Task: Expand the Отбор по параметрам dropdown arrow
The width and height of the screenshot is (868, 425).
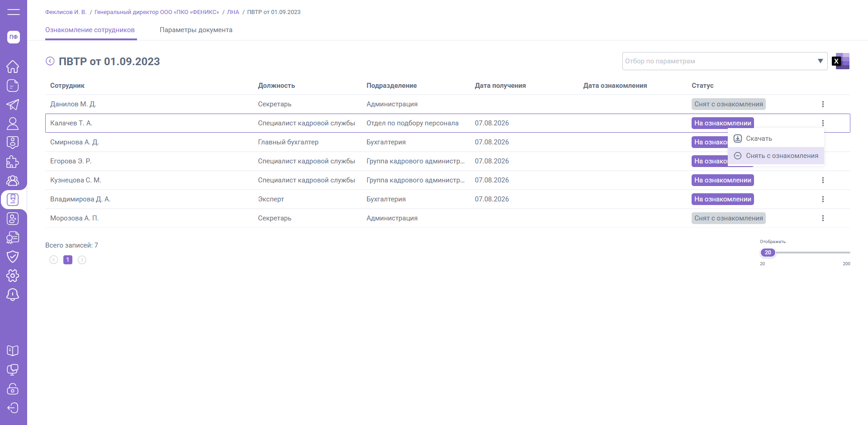Action: 820,61
